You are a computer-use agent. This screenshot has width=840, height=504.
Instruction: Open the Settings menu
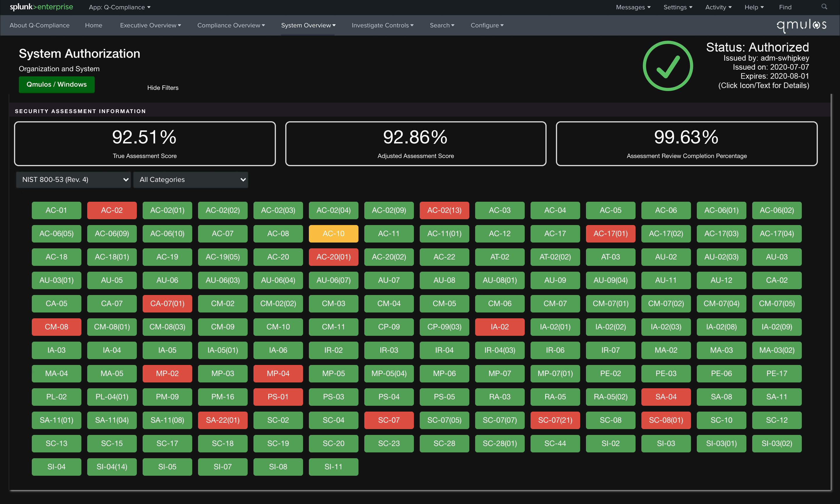[678, 7]
